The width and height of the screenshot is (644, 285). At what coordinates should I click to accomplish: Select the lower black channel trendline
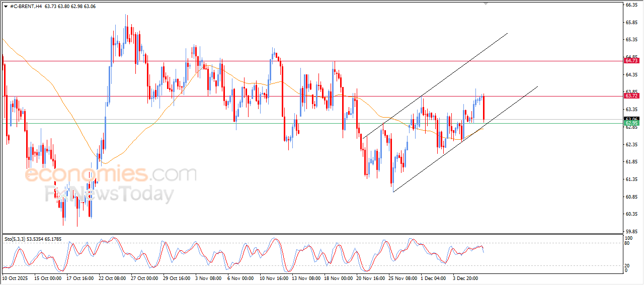(x=465, y=139)
